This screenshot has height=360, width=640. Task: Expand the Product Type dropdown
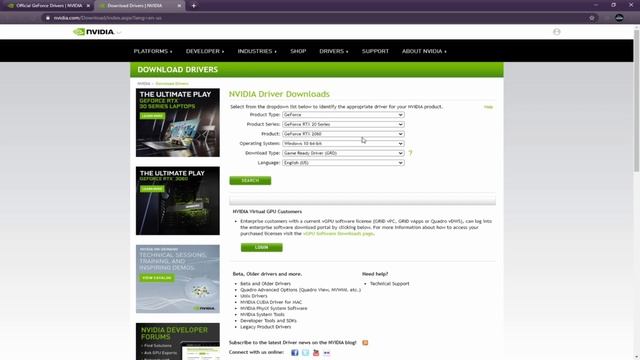click(343, 115)
